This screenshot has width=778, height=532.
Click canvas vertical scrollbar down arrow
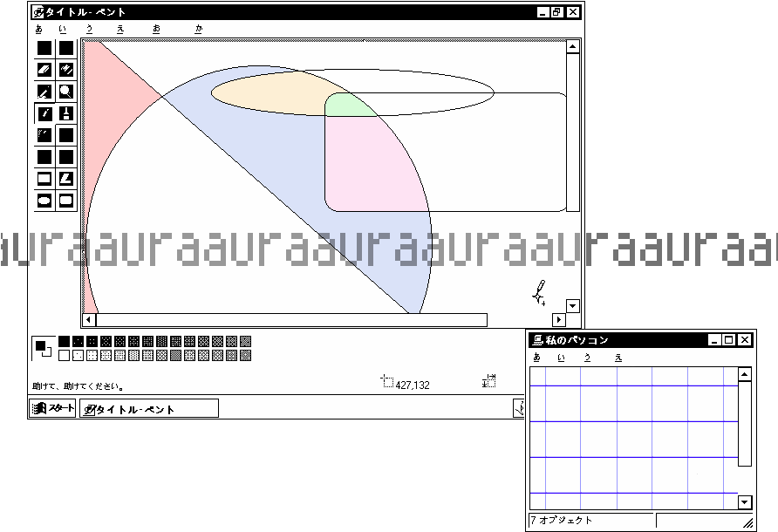[x=572, y=306]
